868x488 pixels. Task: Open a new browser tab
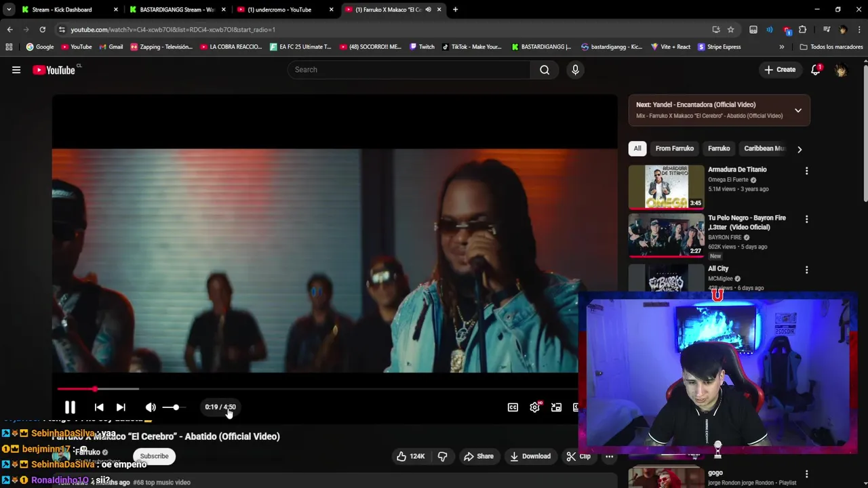click(x=455, y=9)
